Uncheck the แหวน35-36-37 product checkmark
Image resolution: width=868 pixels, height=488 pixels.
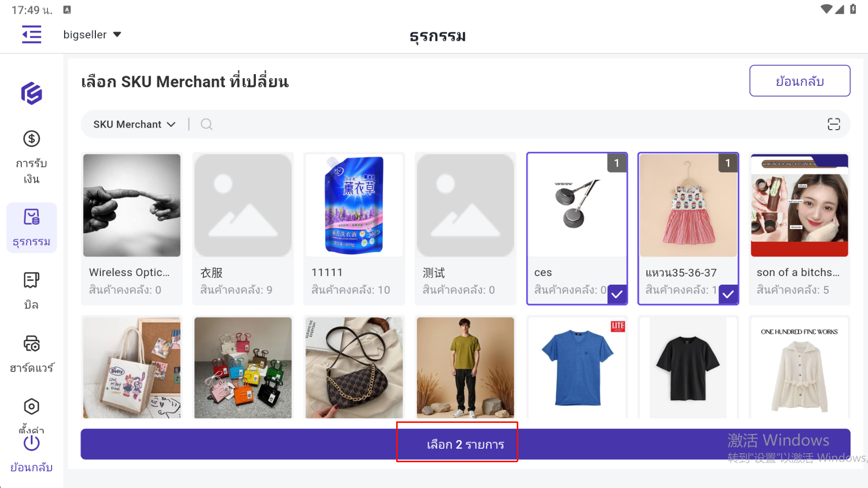click(728, 294)
